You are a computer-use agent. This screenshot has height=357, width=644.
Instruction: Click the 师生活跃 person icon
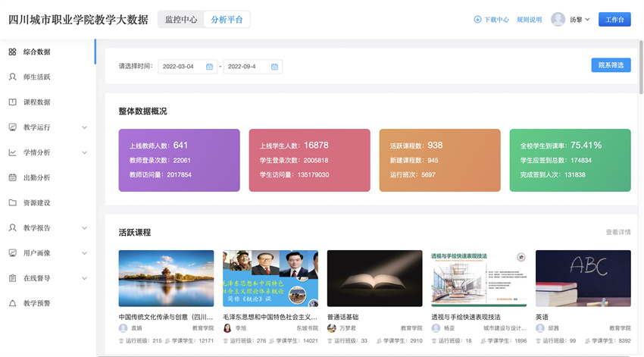click(x=13, y=77)
